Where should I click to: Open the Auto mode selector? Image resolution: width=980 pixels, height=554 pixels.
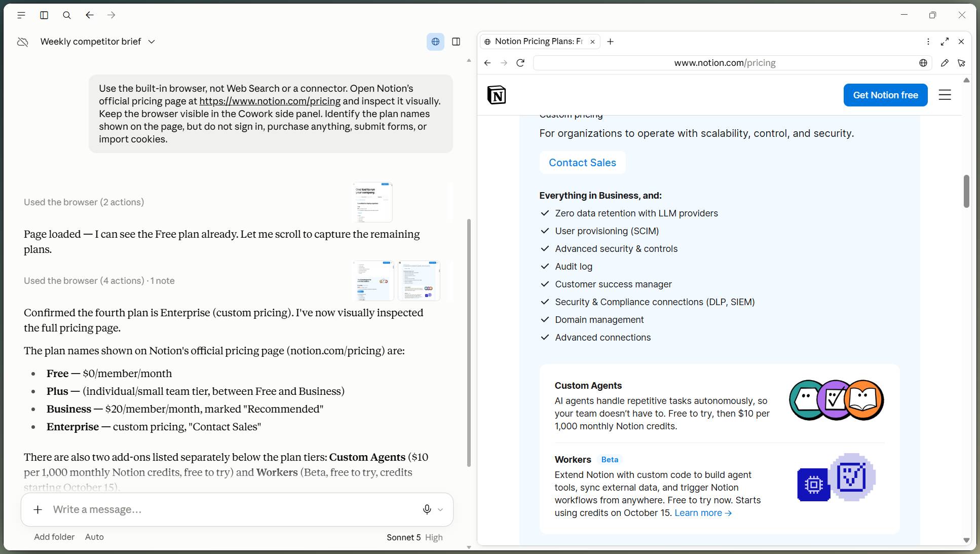pos(94,537)
